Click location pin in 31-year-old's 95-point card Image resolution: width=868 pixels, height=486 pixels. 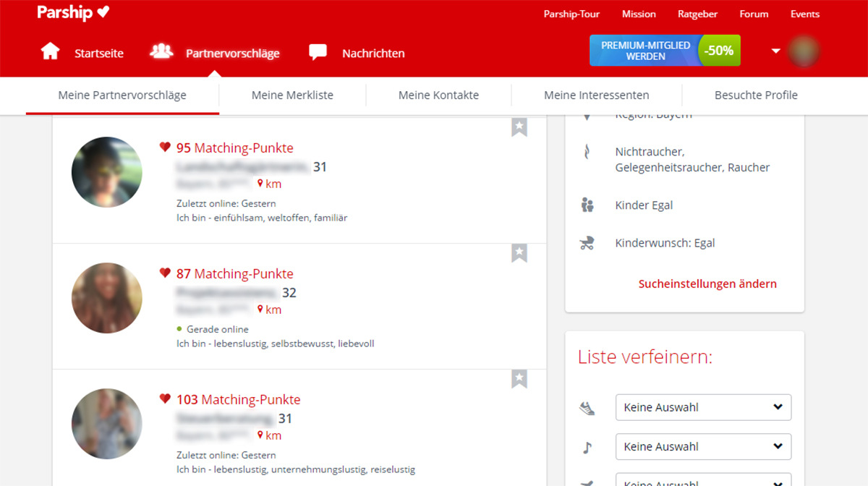pos(260,184)
